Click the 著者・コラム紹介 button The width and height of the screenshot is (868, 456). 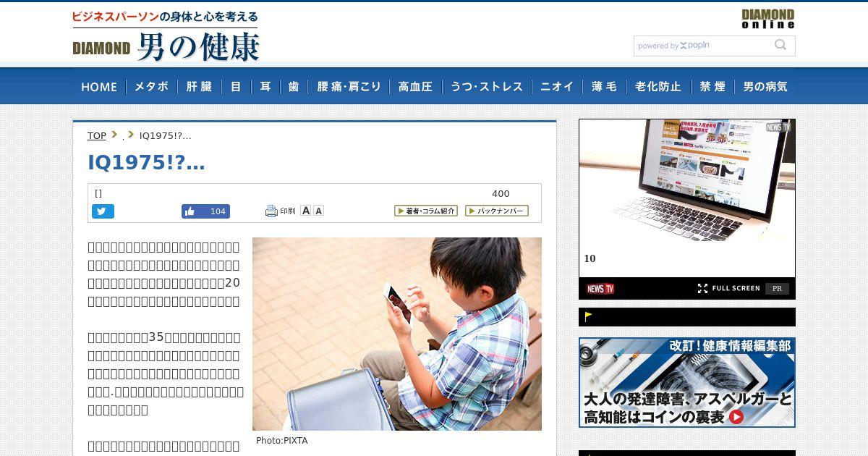tap(426, 211)
